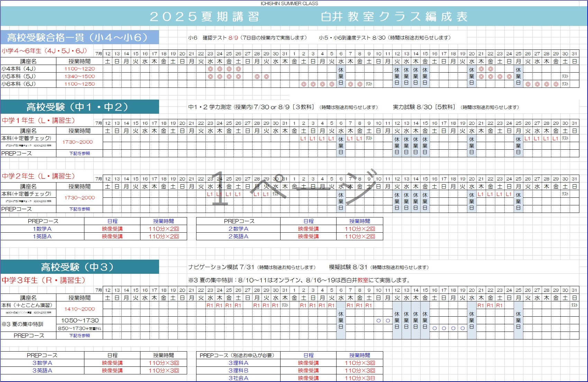Click the 10:50~17:30 intensive training time cell

(x=80, y=320)
